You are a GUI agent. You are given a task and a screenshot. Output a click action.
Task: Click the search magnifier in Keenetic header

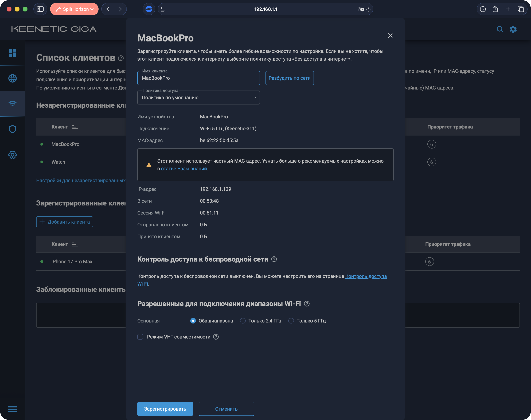(500, 29)
